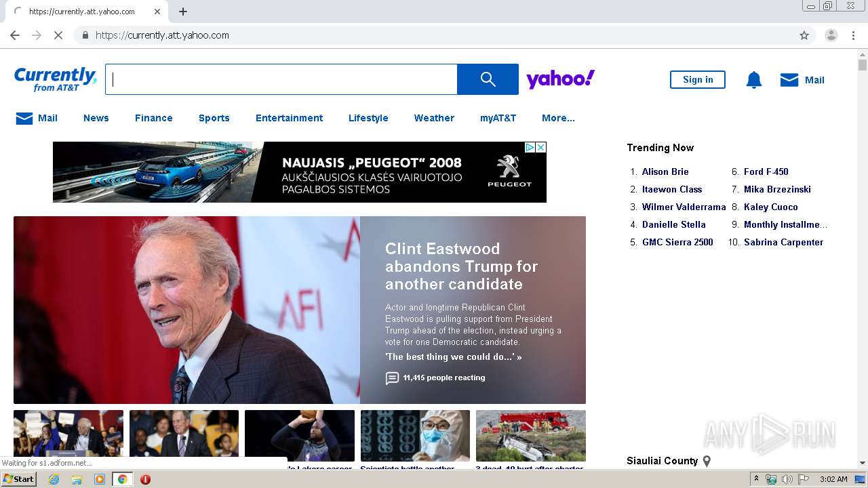Click the Action Center flag tray icon
The height and width of the screenshot is (488, 868).
point(804,479)
